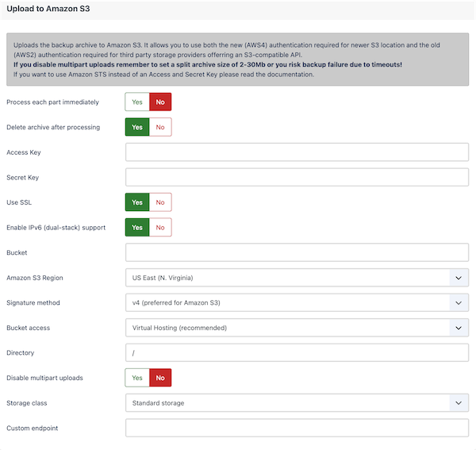Click the chevron arrow of Storage class

(x=459, y=403)
